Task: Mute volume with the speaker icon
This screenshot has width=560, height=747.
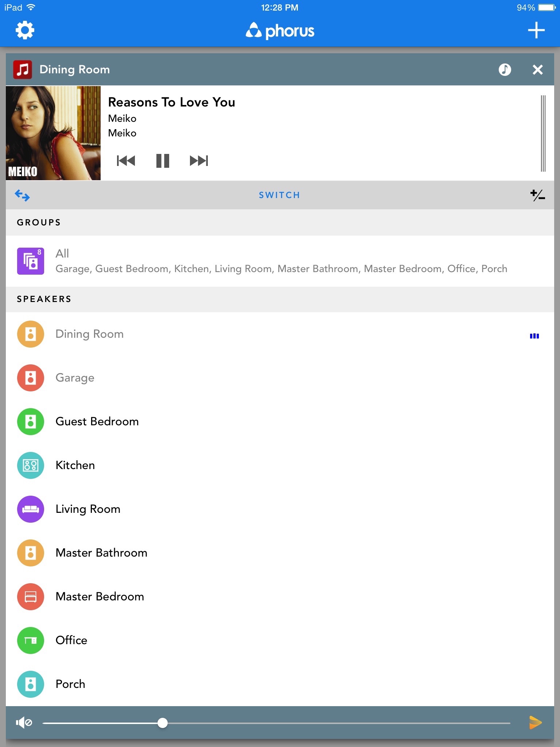Action: (x=24, y=723)
